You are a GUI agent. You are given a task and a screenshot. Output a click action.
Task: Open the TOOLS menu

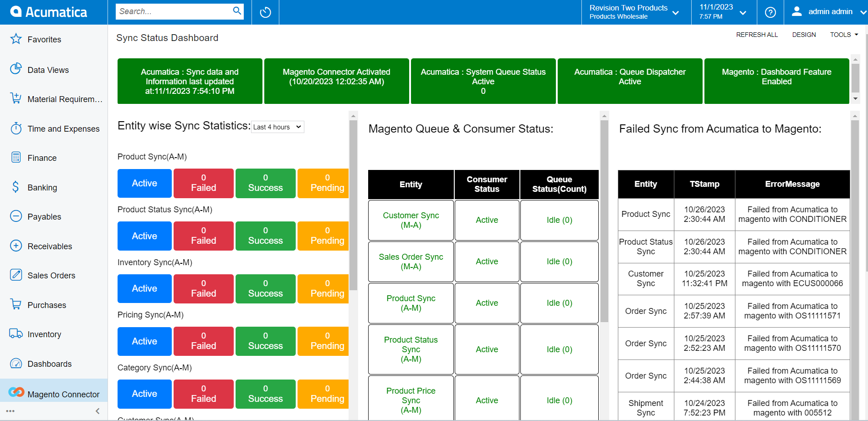843,34
